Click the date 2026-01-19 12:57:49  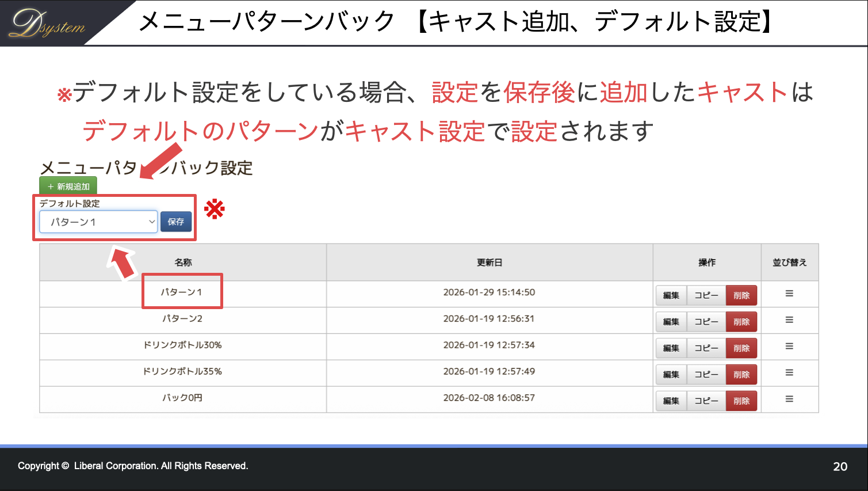(x=489, y=372)
